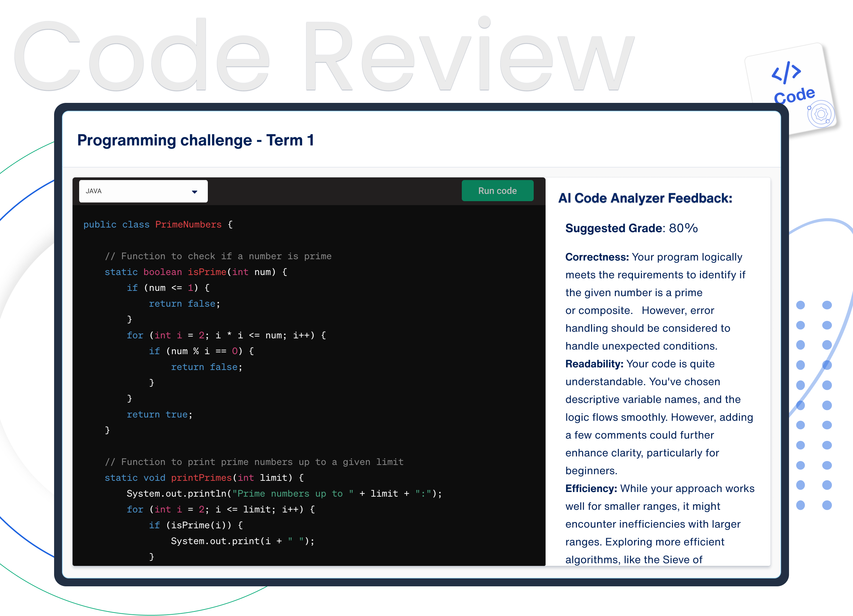
Task: Click the Readability label in feedback
Action: point(594,364)
